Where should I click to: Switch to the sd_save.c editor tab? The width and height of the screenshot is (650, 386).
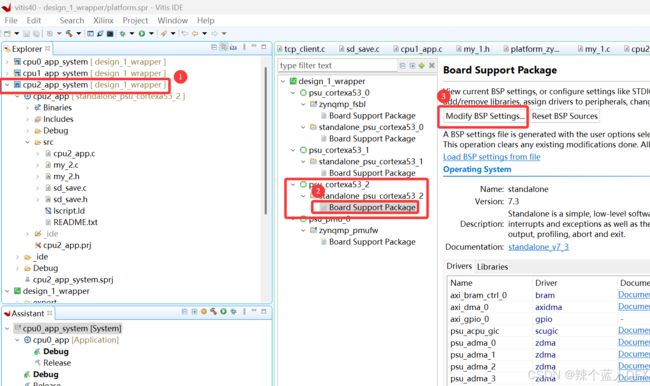coord(359,49)
